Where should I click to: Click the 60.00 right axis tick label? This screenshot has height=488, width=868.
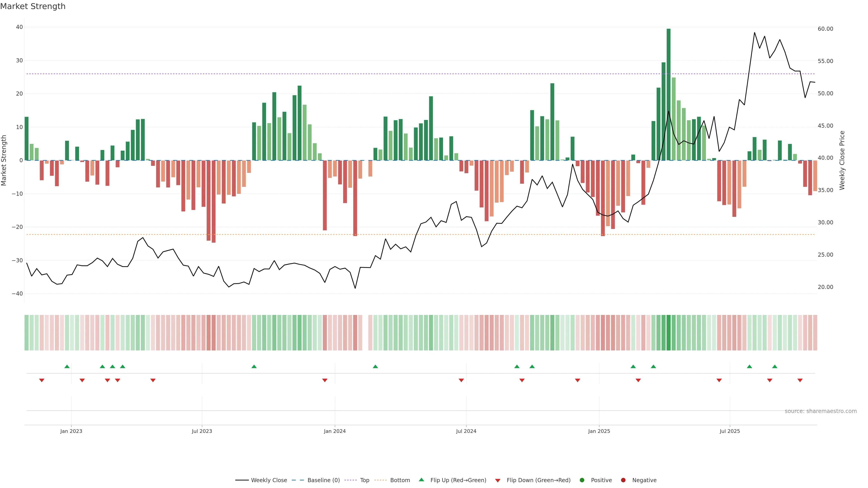point(825,29)
